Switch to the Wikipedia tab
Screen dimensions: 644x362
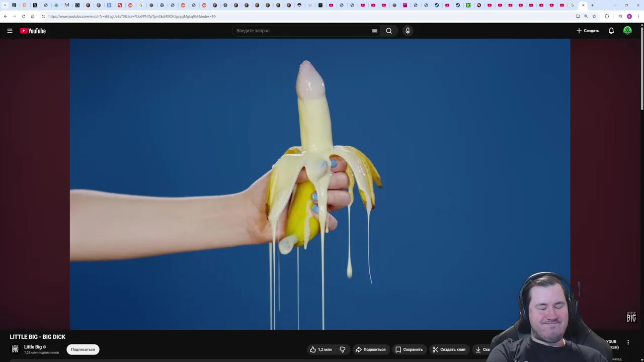pos(310,5)
